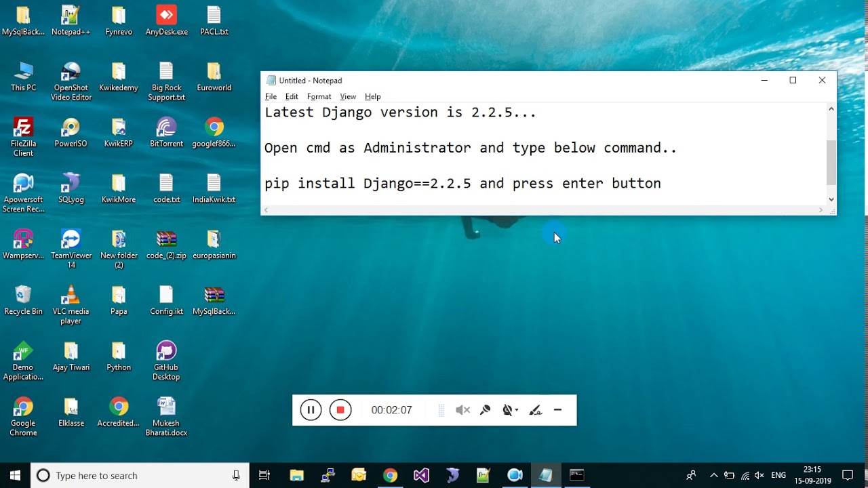
Task: Toggle microphone in recorder toolbar
Action: [485, 410]
